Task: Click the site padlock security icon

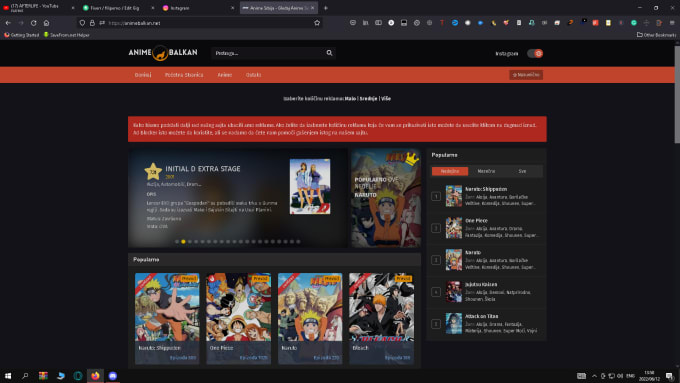Action: click(92, 23)
